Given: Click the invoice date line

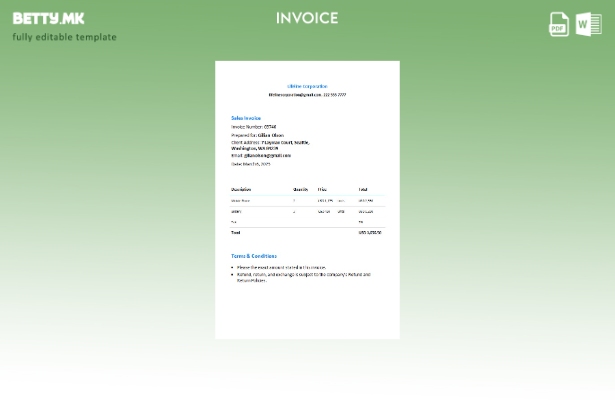Looking at the screenshot, I should 251,164.
